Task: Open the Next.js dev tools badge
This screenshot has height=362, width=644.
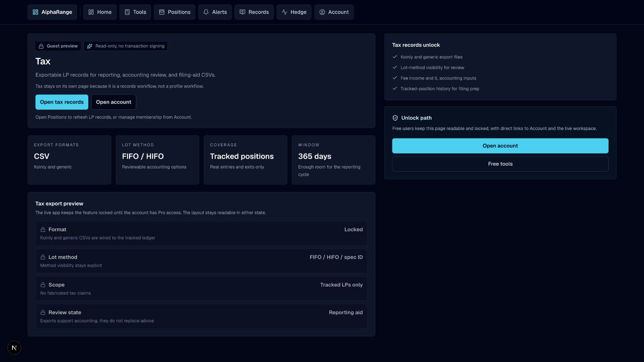Action: (x=14, y=348)
